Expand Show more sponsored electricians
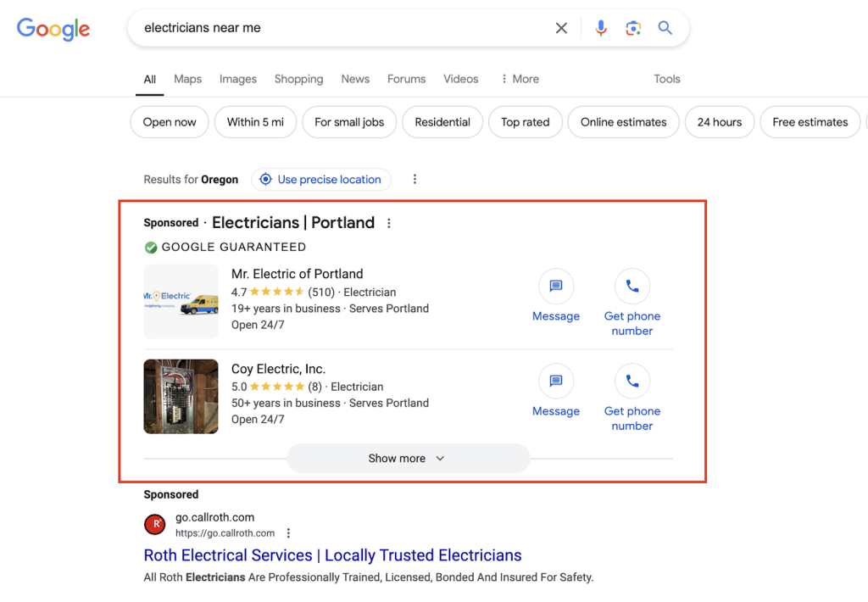The image size is (868, 602). coord(408,459)
